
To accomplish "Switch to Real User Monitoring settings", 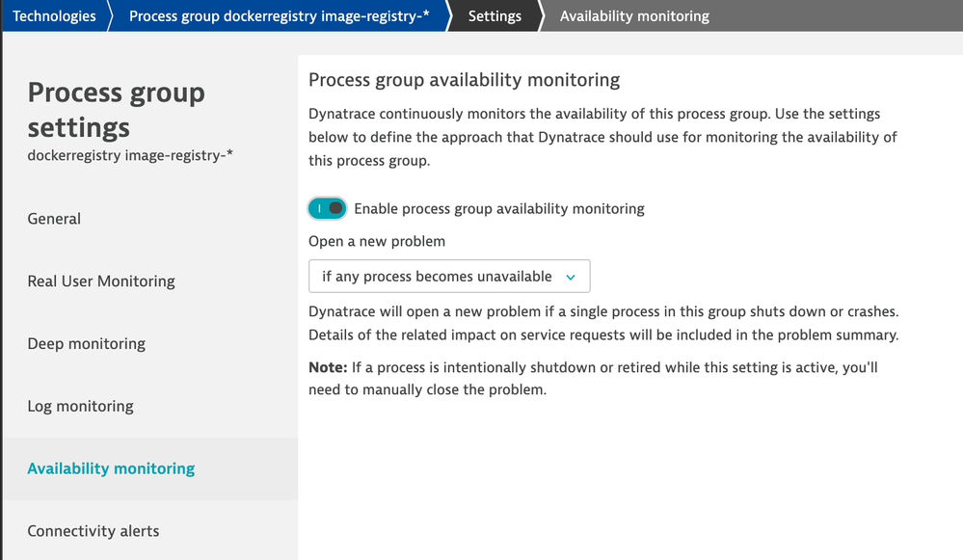I will pyautogui.click(x=101, y=281).
